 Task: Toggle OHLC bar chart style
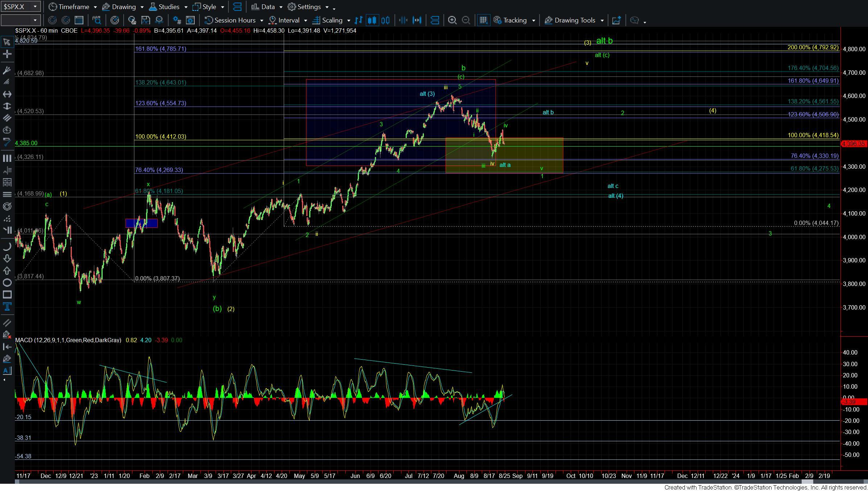tap(359, 20)
